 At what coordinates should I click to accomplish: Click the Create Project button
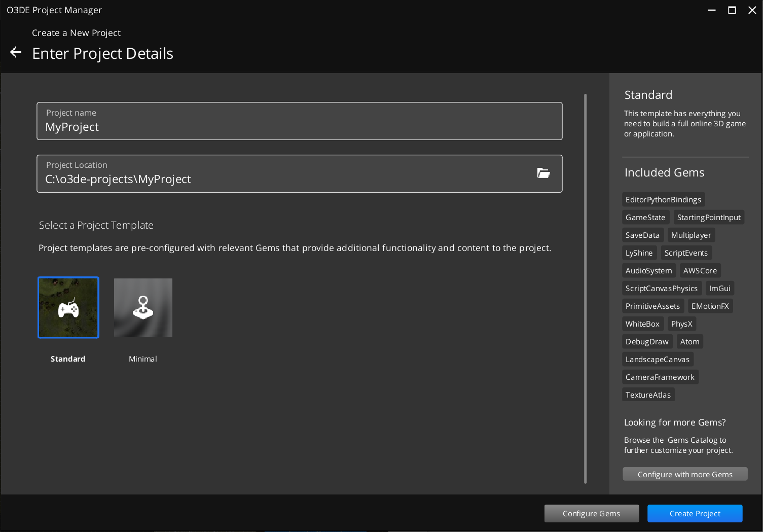(695, 513)
